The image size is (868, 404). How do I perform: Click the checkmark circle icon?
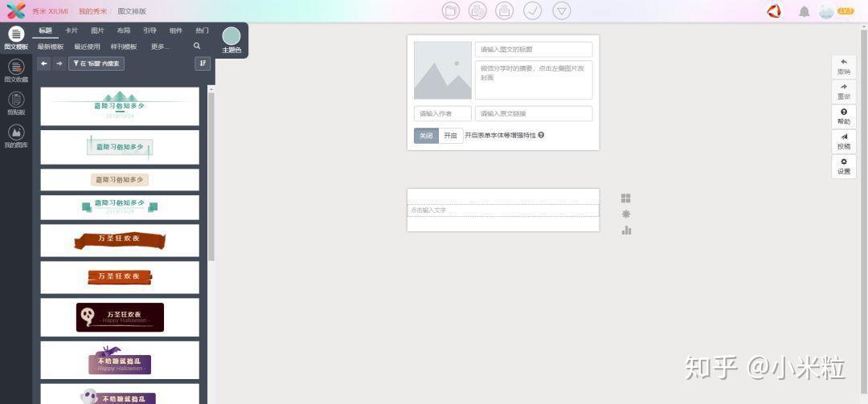click(x=533, y=10)
